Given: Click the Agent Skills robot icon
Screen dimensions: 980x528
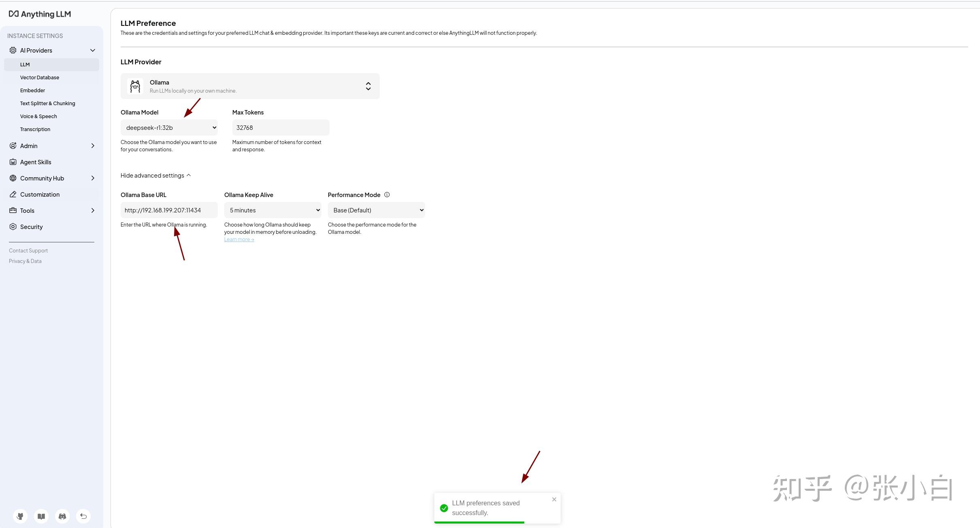Looking at the screenshot, I should tap(13, 162).
